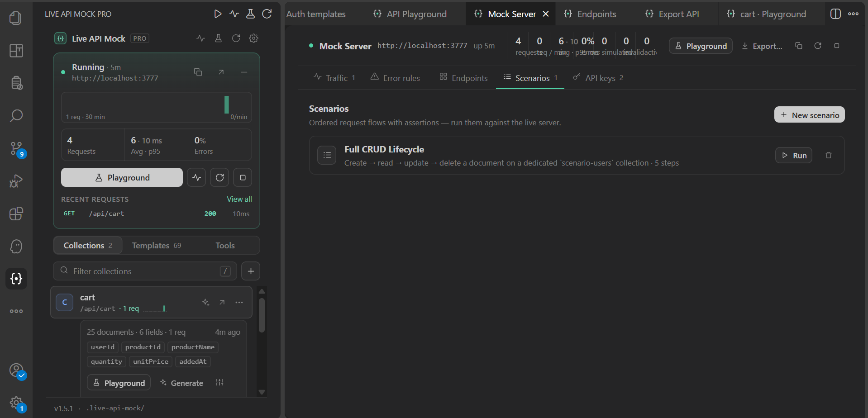This screenshot has height=418, width=868.
Task: Open the Auth templates editor tab
Action: (316, 14)
